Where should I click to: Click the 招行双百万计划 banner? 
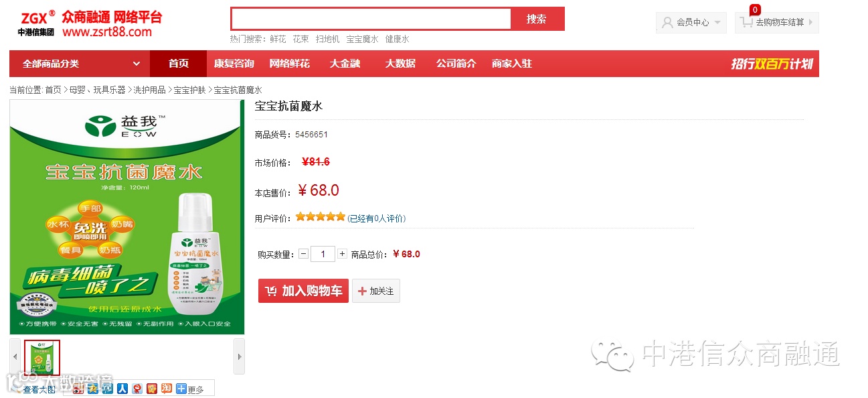772,64
